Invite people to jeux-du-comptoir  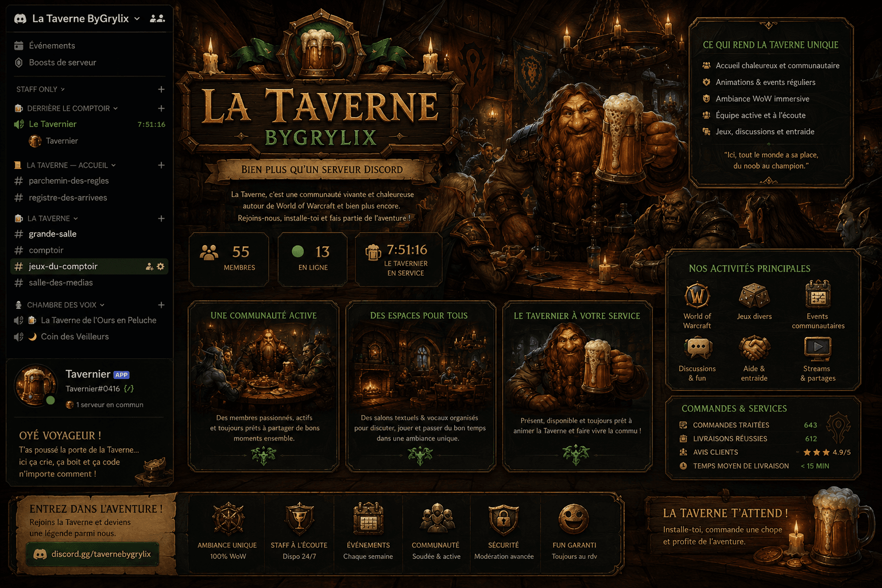pos(149,266)
